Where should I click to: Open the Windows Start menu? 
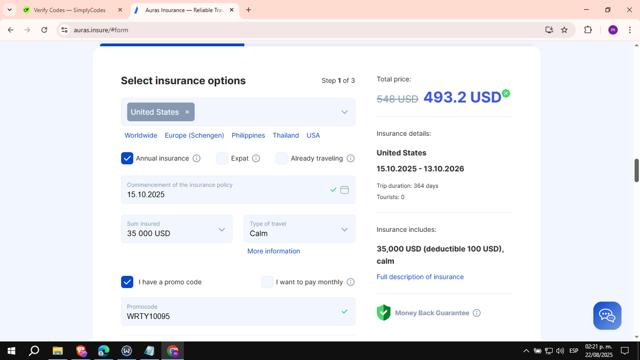coord(11,351)
